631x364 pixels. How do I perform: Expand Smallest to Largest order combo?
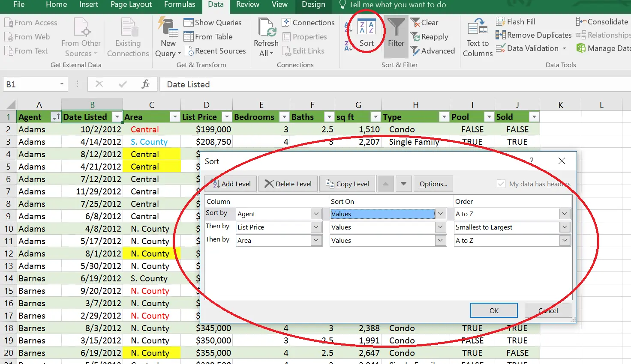(x=565, y=227)
